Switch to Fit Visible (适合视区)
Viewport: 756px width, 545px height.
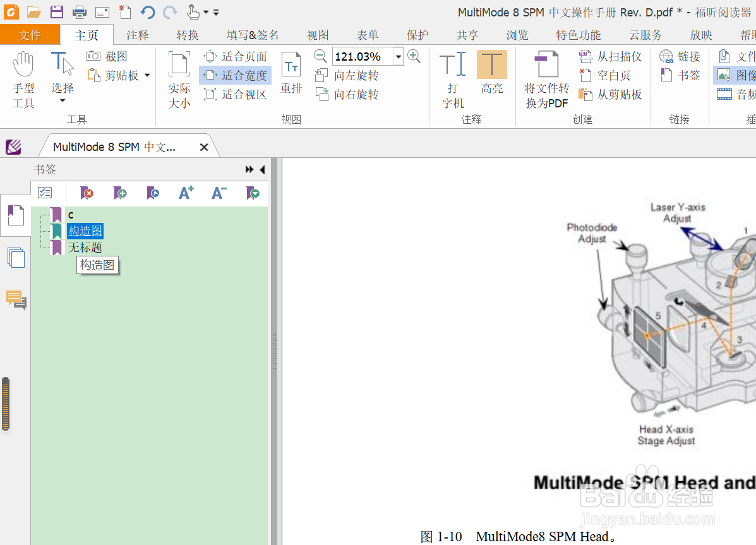click(236, 94)
